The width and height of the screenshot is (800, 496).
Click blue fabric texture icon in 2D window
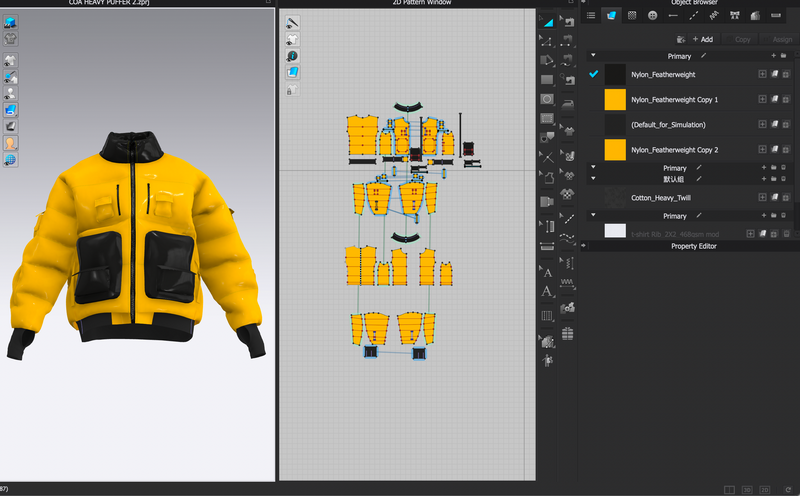tap(292, 72)
